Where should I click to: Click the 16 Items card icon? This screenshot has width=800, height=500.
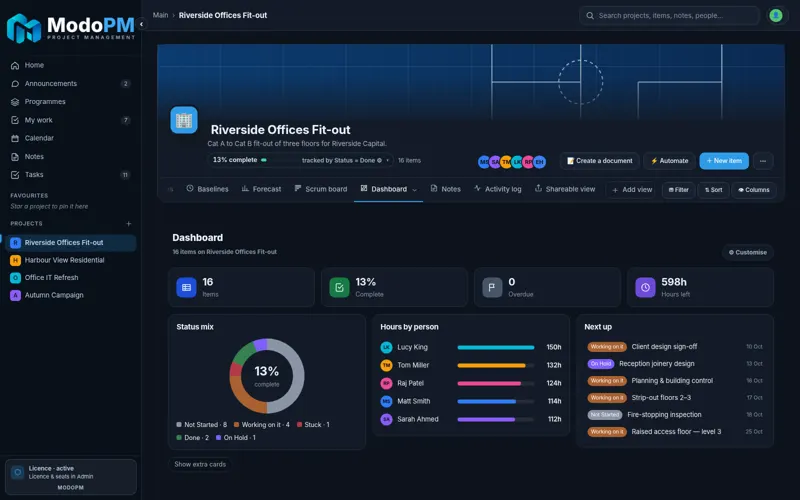coord(186,288)
